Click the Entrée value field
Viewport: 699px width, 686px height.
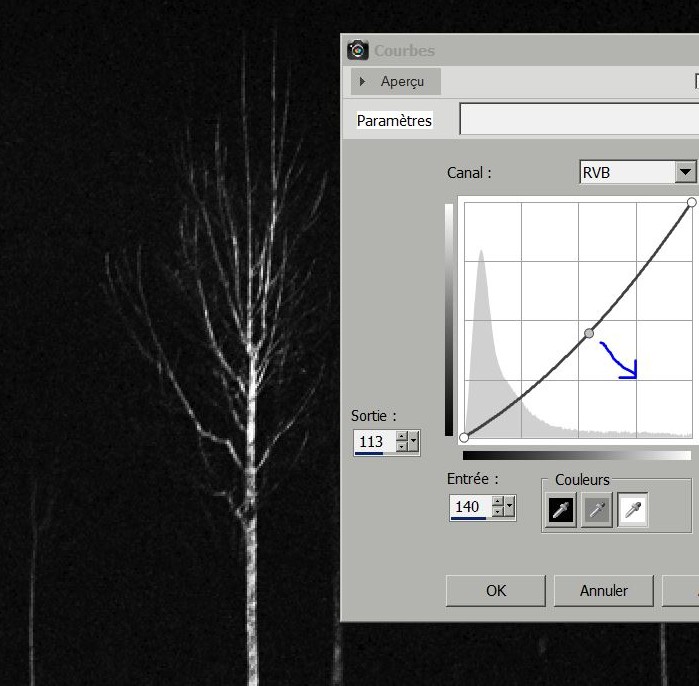pos(468,507)
